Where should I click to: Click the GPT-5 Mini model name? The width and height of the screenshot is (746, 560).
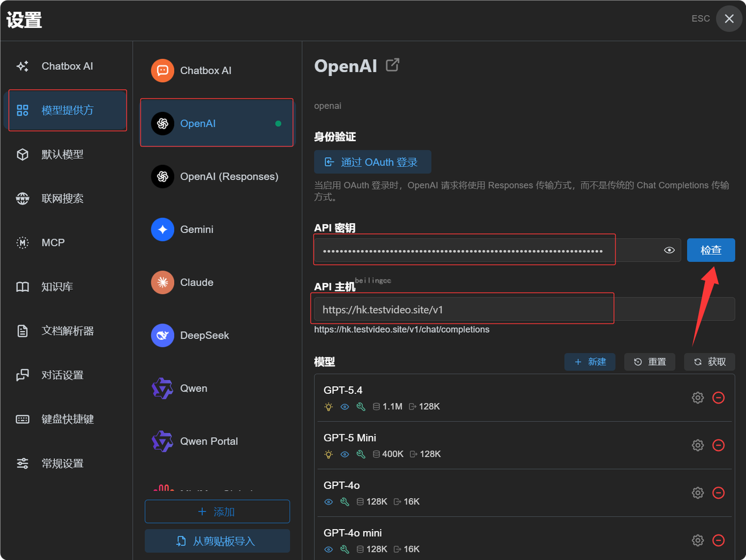pyautogui.click(x=350, y=438)
